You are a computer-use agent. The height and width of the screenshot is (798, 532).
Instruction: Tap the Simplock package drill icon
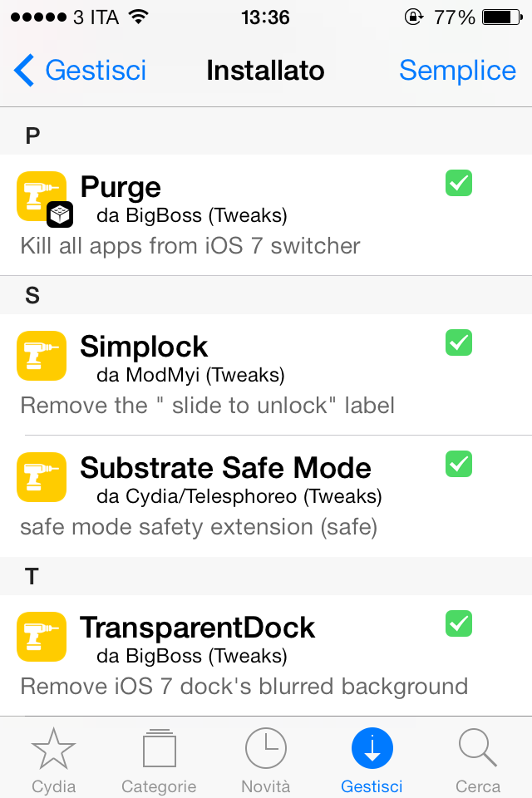click(42, 356)
